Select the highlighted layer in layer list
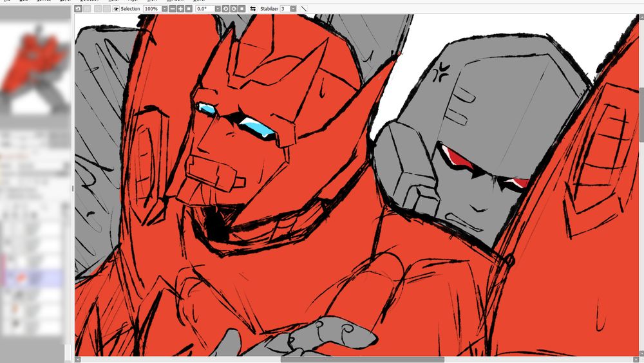Screen dimensions: 644x363 [33, 278]
